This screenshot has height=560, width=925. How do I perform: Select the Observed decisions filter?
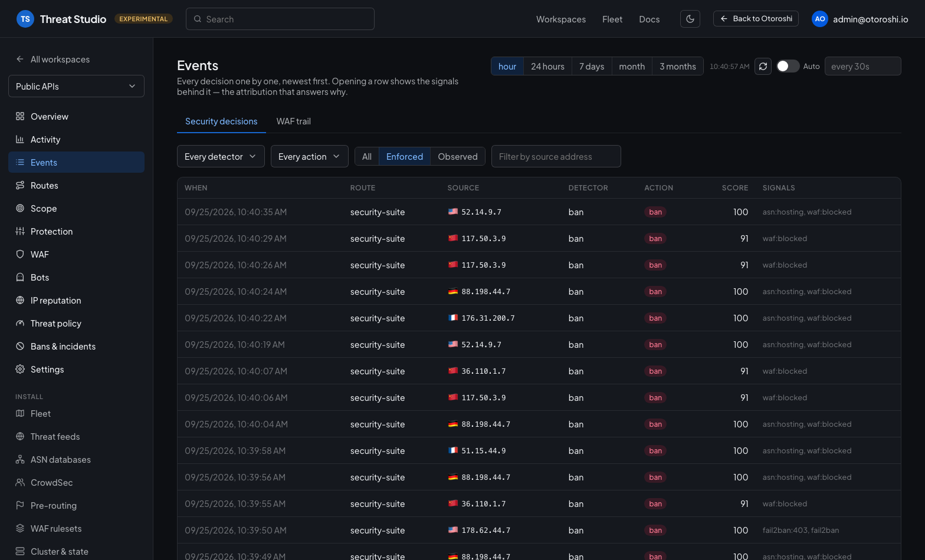[458, 156]
